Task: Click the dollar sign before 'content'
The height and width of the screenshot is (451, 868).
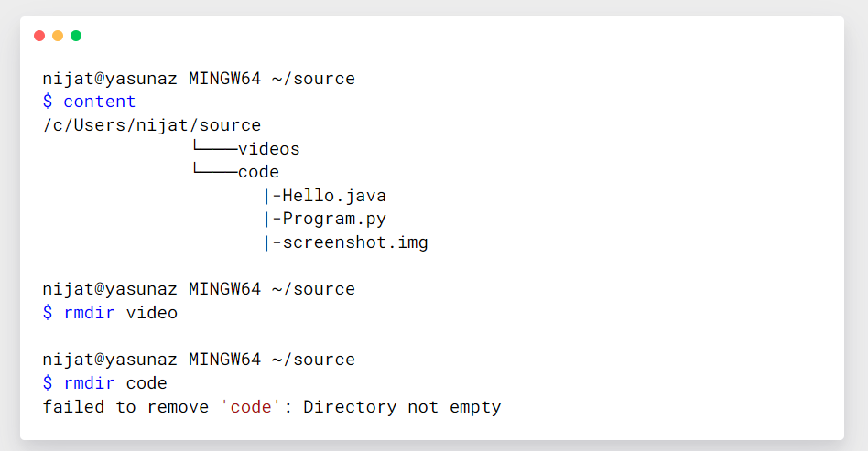Action: click(48, 102)
